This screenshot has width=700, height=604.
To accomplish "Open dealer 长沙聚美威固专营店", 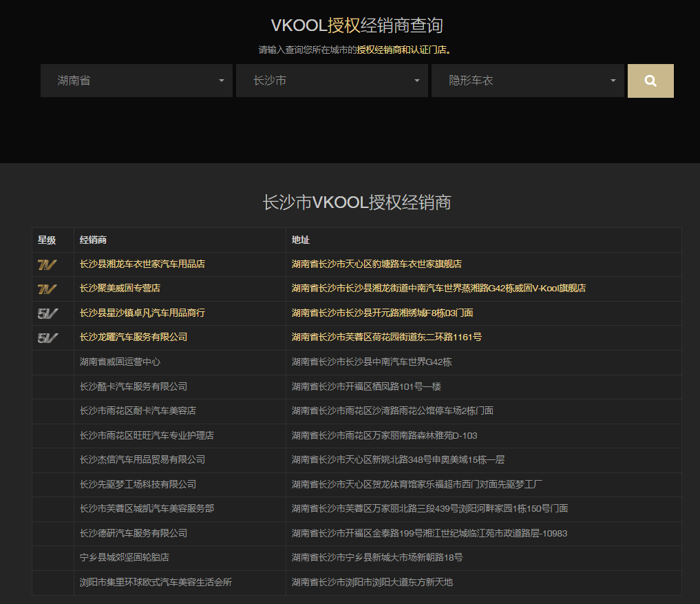I will 120,288.
